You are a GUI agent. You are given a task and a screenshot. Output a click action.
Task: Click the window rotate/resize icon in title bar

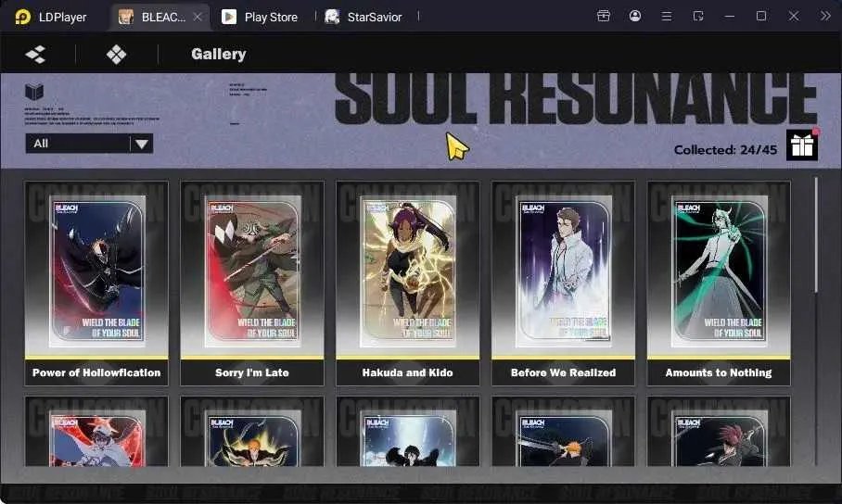coord(697,17)
